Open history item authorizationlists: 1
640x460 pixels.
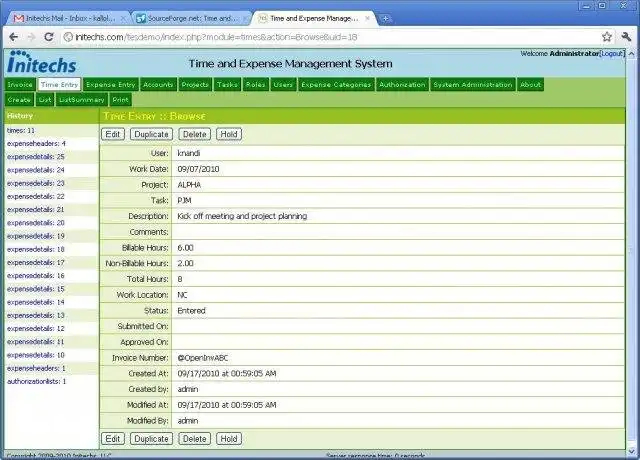point(37,382)
